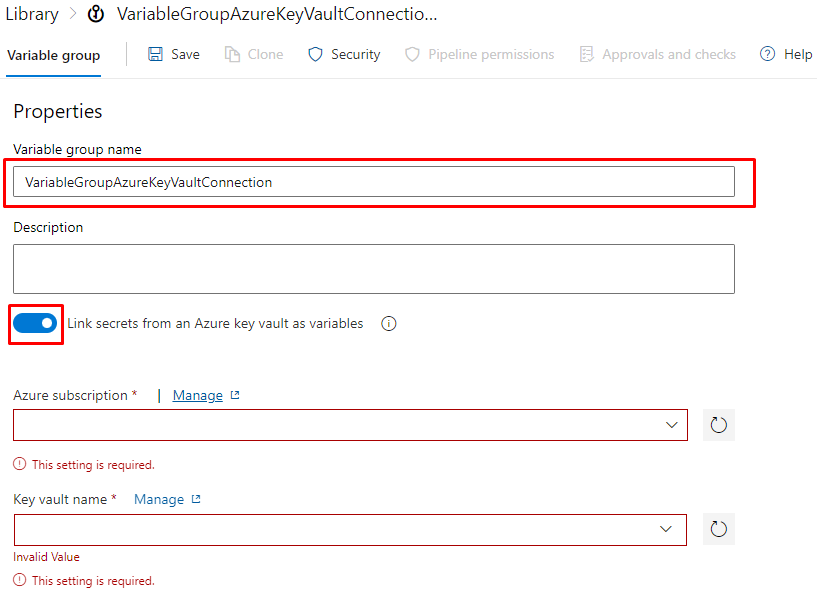Refresh the Key vault name list
817x594 pixels.
point(718,529)
